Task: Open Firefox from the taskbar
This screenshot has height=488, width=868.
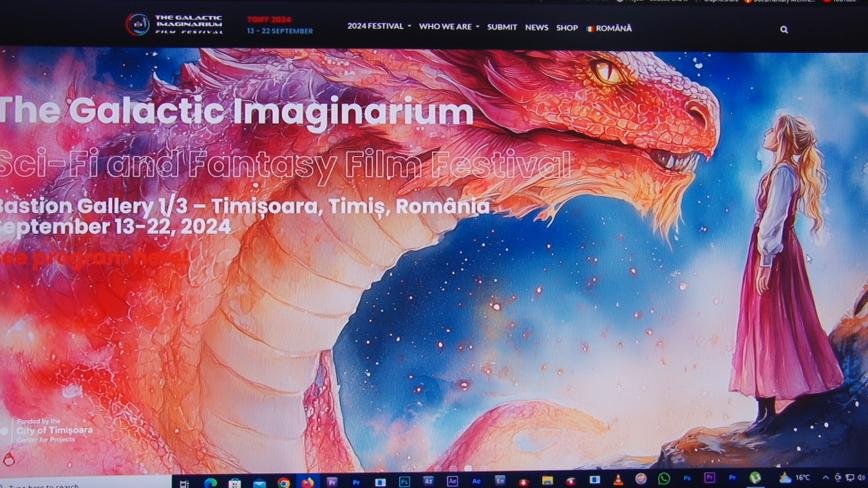Action: (x=308, y=482)
